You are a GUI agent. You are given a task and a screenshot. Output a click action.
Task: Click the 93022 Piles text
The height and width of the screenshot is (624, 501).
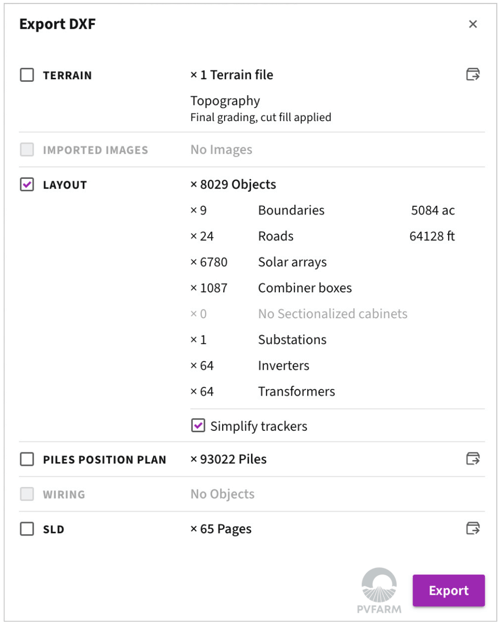point(228,459)
